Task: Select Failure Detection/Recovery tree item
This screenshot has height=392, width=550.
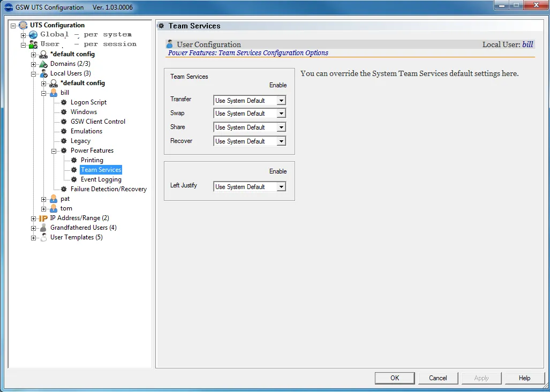Action: click(109, 190)
